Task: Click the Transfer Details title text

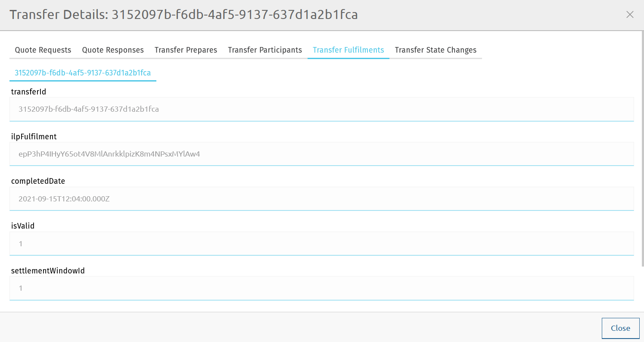Action: 184,15
